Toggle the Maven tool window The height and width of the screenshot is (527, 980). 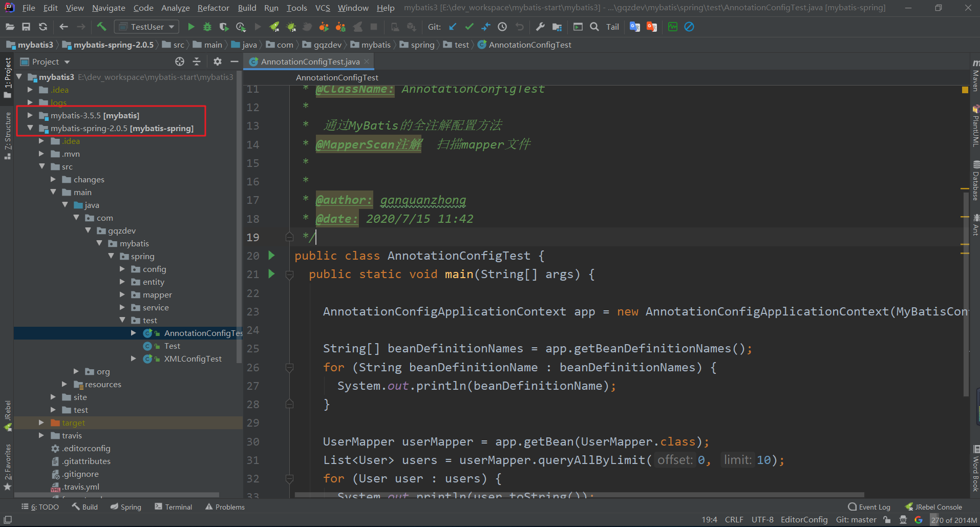(x=975, y=76)
